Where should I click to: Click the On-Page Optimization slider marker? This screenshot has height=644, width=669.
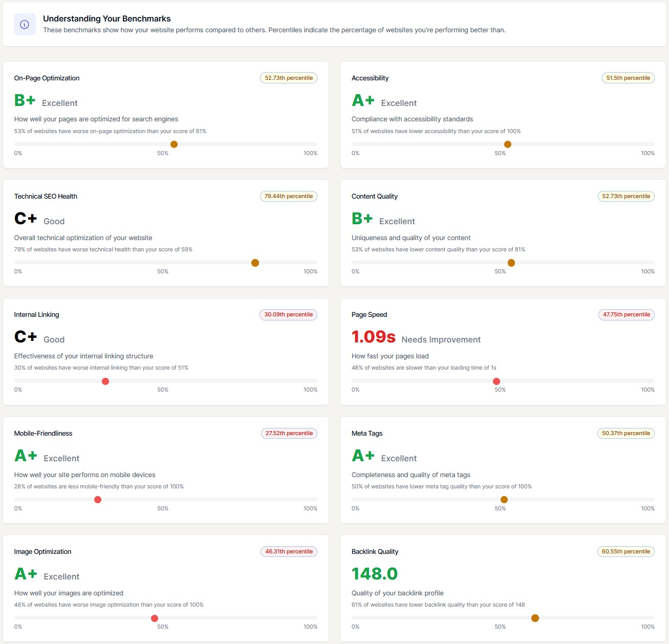[x=174, y=144]
